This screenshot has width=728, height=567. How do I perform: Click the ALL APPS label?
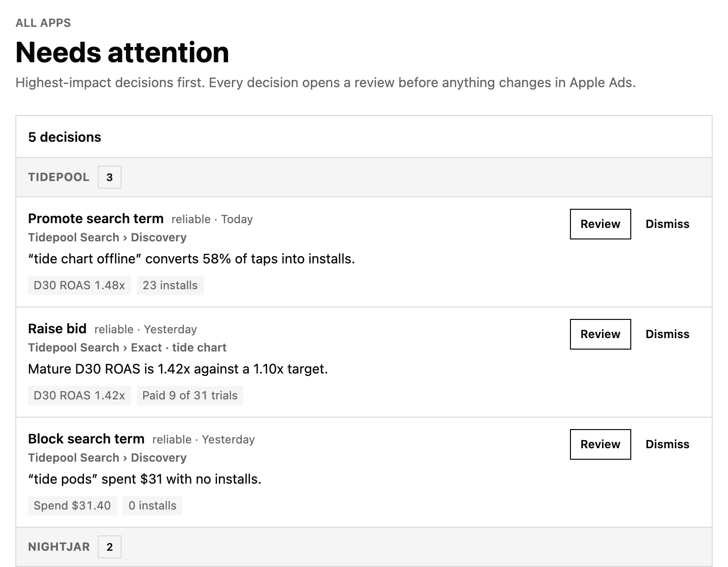coord(43,23)
